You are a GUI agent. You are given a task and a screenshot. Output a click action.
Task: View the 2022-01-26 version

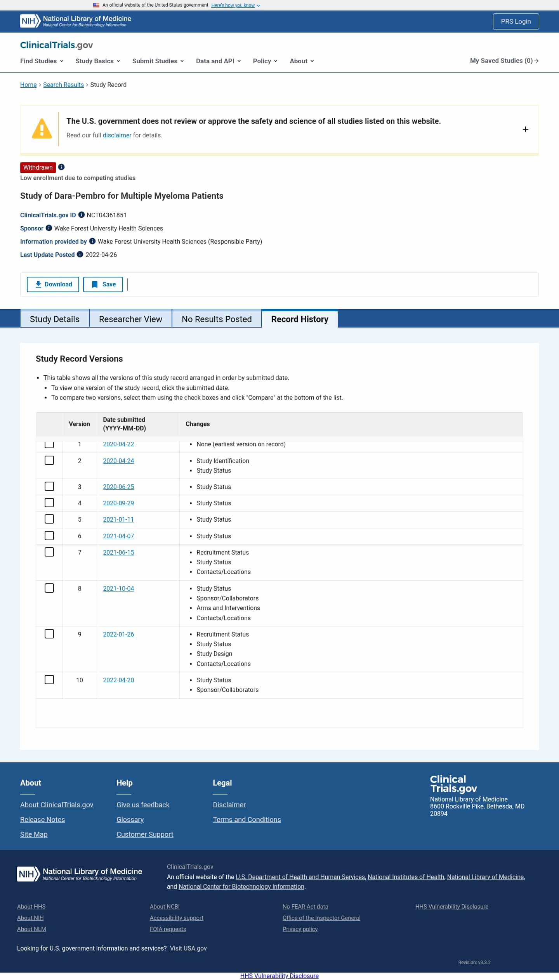click(118, 634)
